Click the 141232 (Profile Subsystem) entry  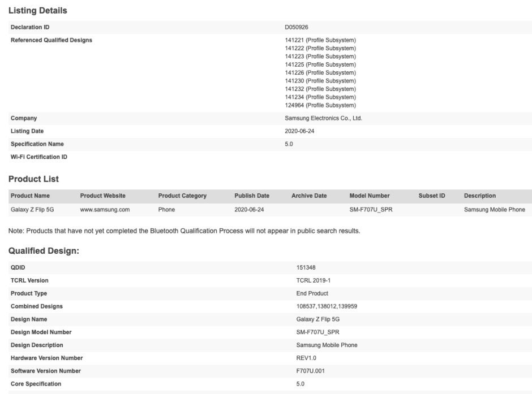[x=320, y=89]
